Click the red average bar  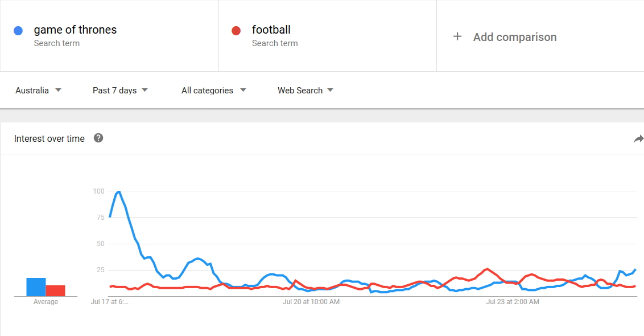pyautogui.click(x=55, y=291)
